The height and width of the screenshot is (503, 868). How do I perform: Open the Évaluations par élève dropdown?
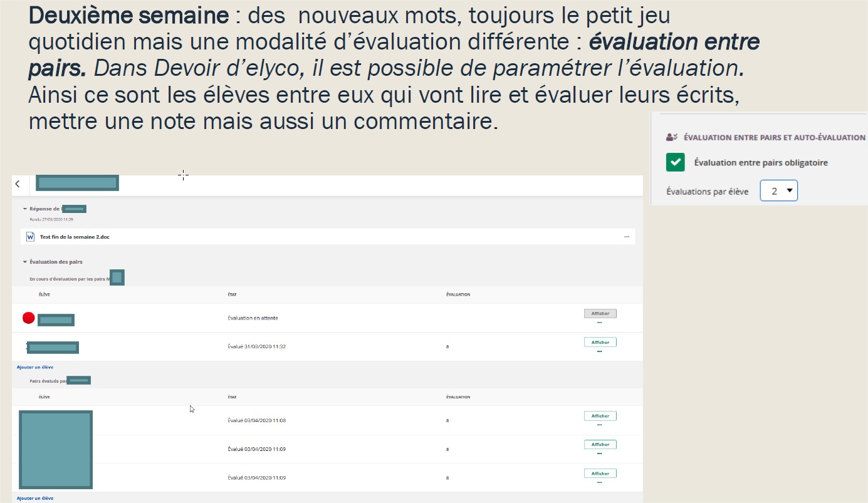tap(778, 192)
